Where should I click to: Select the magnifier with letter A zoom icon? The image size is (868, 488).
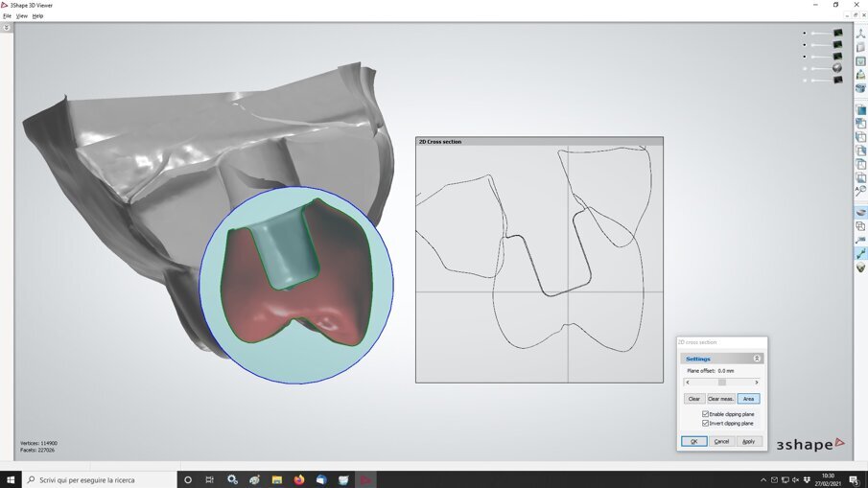pyautogui.click(x=860, y=191)
